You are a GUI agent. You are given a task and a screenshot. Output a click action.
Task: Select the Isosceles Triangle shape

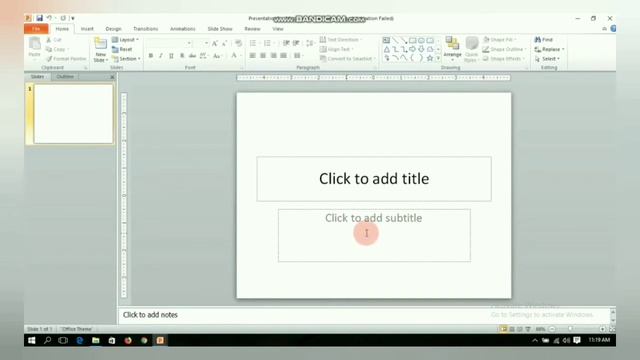tap(387, 49)
